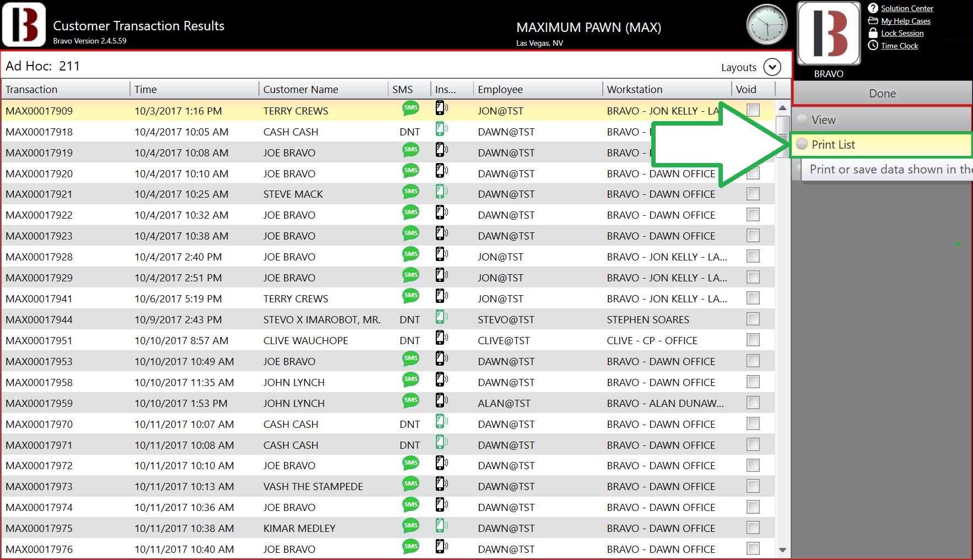Click SMS icon for MAX00017976

(410, 546)
